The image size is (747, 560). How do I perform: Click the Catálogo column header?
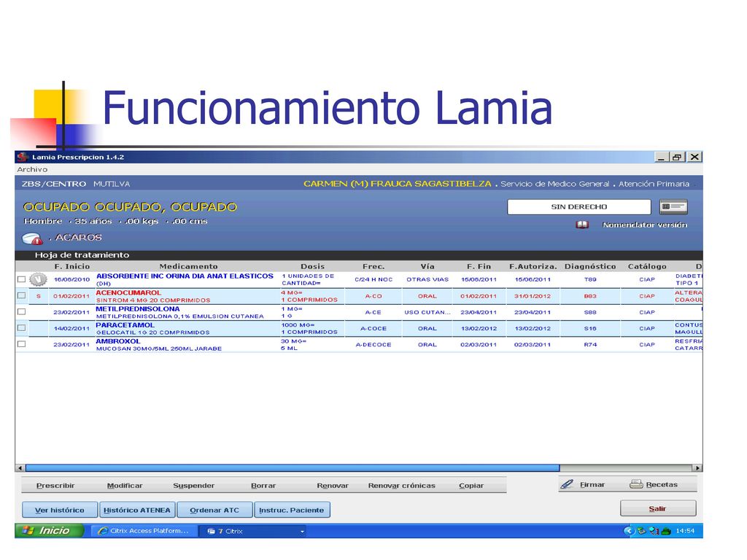(x=647, y=266)
